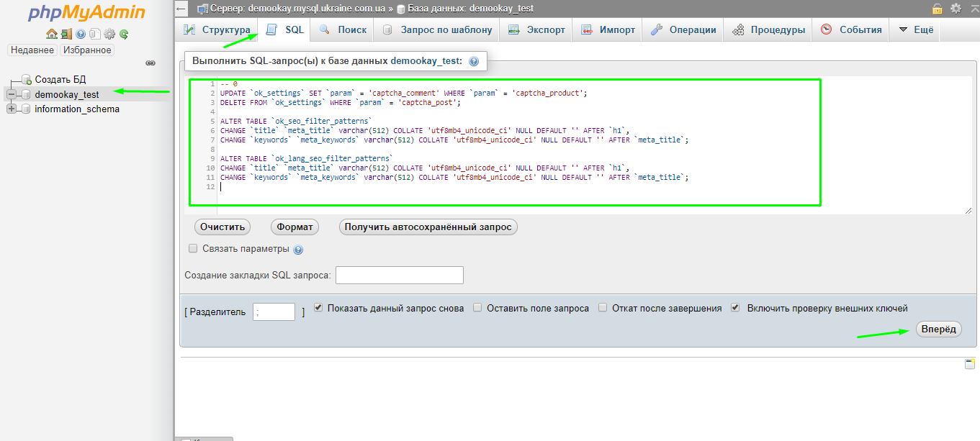The image size is (980, 441).
Task: Select the SQL tab
Action: [285, 30]
